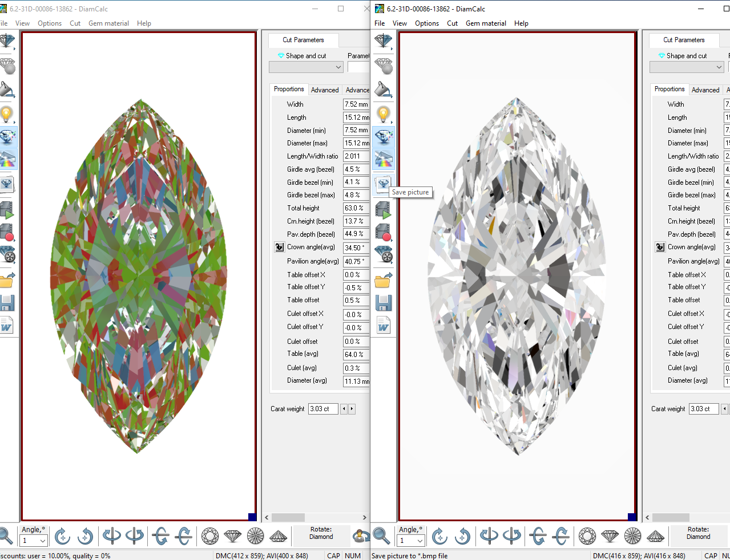The width and height of the screenshot is (730, 560).
Task: Open Shape and cut dropdown in right window
Action: click(687, 67)
